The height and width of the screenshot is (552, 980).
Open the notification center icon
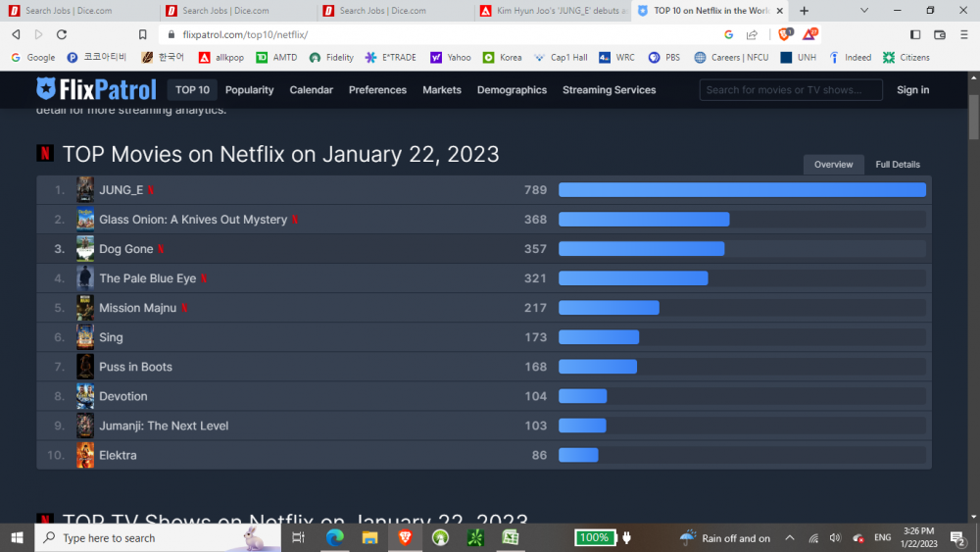point(957,538)
